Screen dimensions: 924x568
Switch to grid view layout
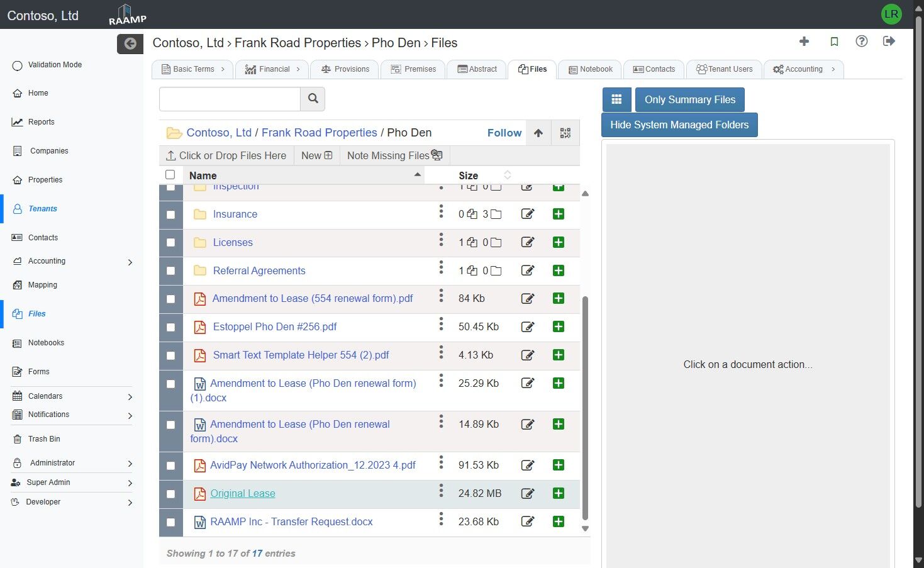pyautogui.click(x=616, y=99)
